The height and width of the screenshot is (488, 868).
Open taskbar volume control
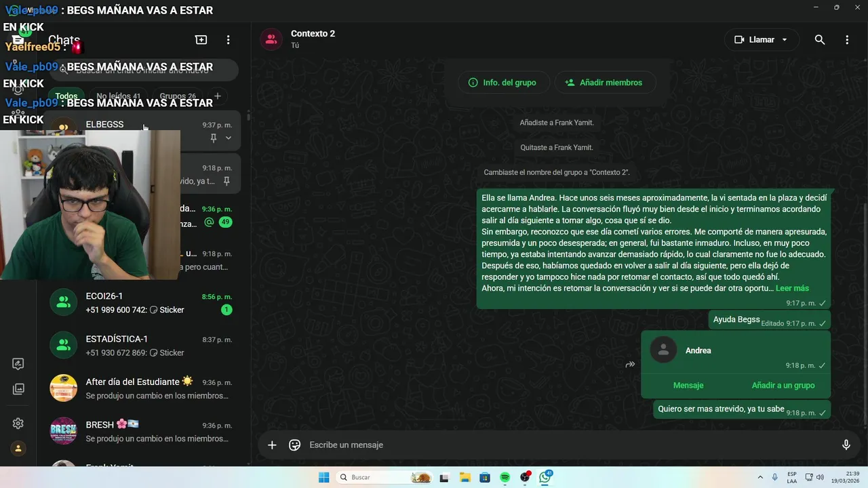click(x=820, y=477)
